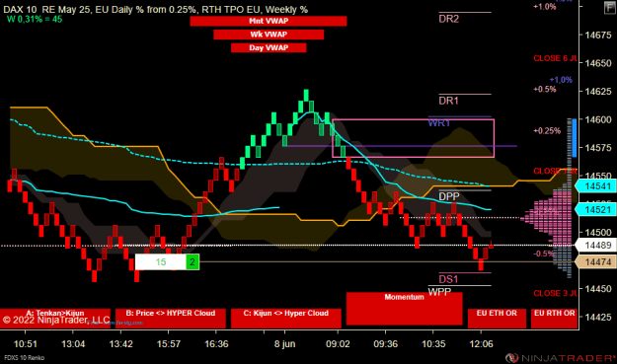Click the A: Tenkan>Kijun indicator box

pos(55,318)
